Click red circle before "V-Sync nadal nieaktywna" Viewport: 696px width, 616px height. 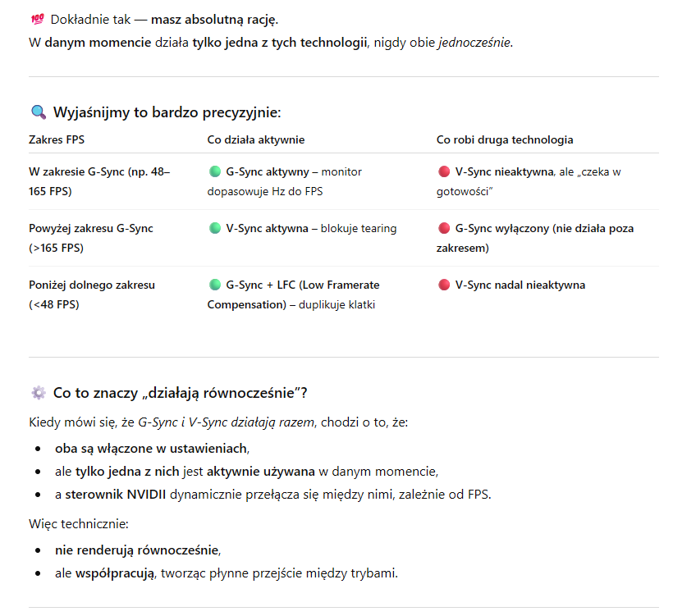click(x=444, y=285)
